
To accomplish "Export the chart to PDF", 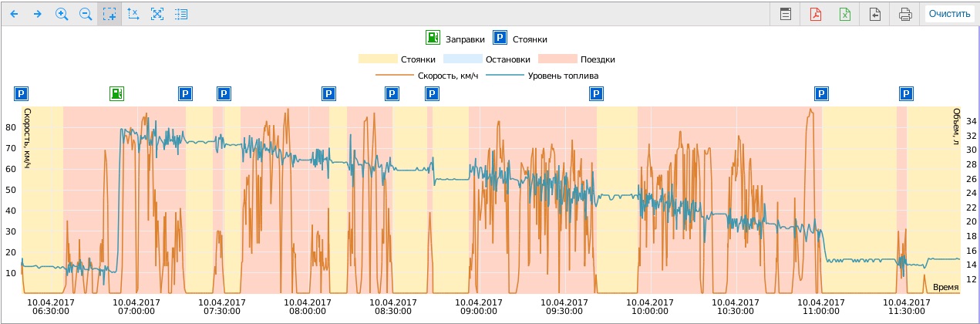I will point(815,14).
